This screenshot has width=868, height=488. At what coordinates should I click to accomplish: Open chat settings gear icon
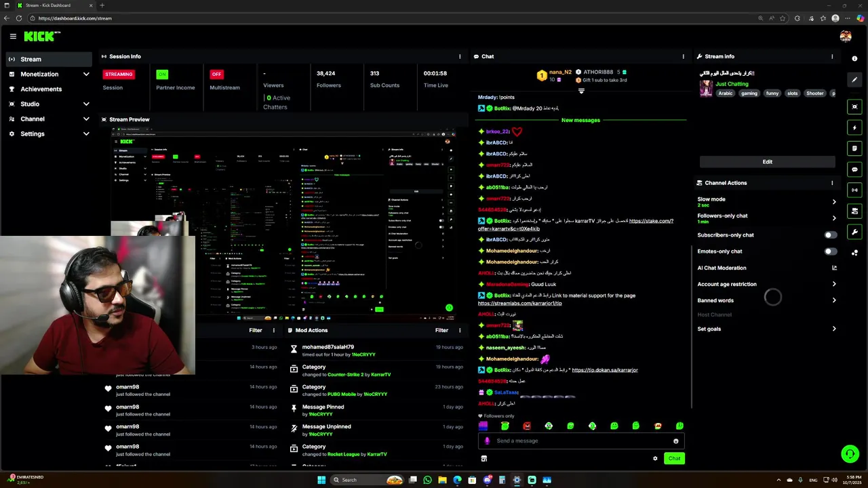tap(655, 459)
